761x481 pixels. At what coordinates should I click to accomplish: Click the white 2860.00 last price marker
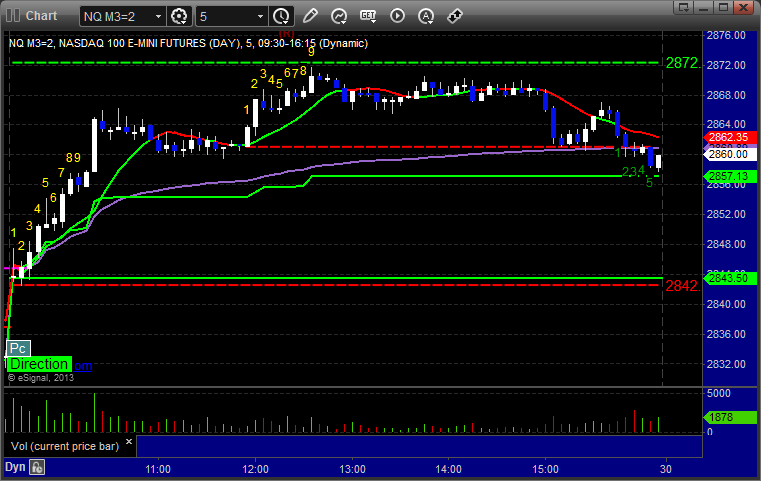[x=730, y=154]
